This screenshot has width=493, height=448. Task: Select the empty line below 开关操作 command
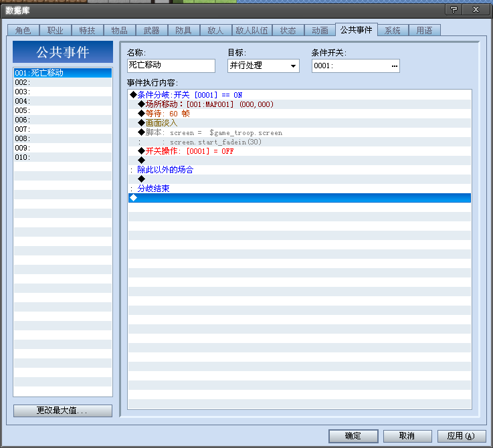(x=300, y=160)
